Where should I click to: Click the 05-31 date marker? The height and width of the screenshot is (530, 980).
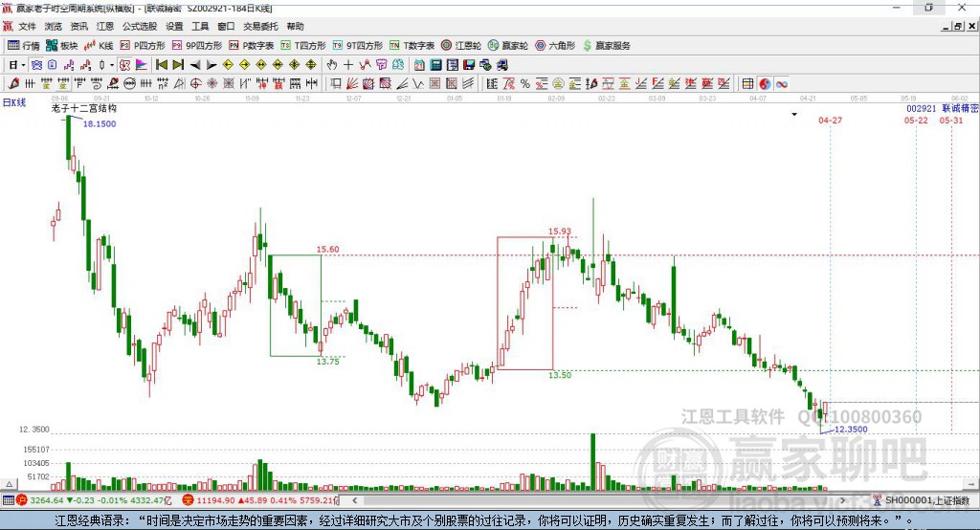[951, 120]
